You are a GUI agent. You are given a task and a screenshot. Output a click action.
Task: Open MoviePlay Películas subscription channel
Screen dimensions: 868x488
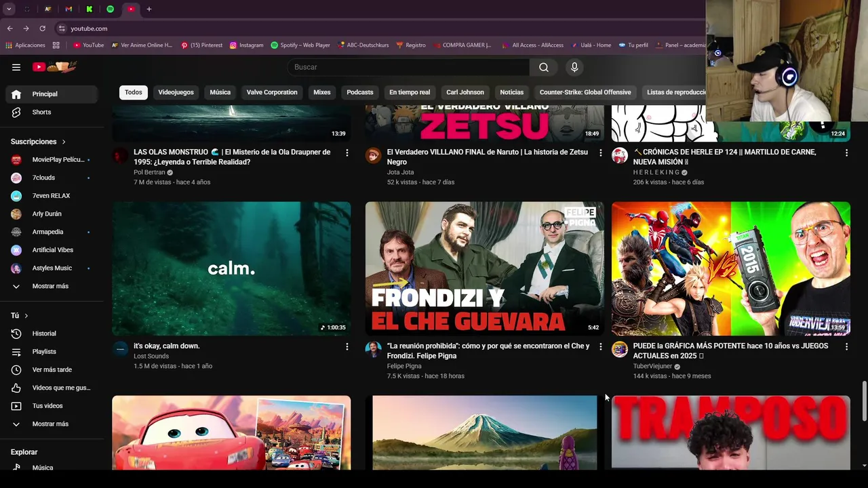[52, 159]
